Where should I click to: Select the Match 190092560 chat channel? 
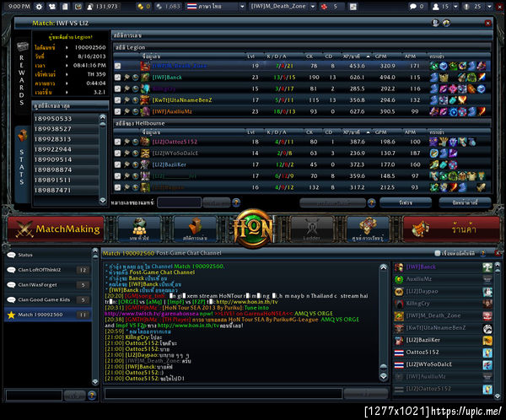click(x=48, y=315)
